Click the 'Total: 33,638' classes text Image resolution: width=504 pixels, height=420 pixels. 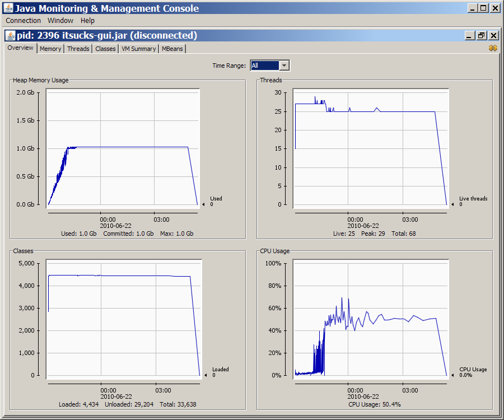178,404
